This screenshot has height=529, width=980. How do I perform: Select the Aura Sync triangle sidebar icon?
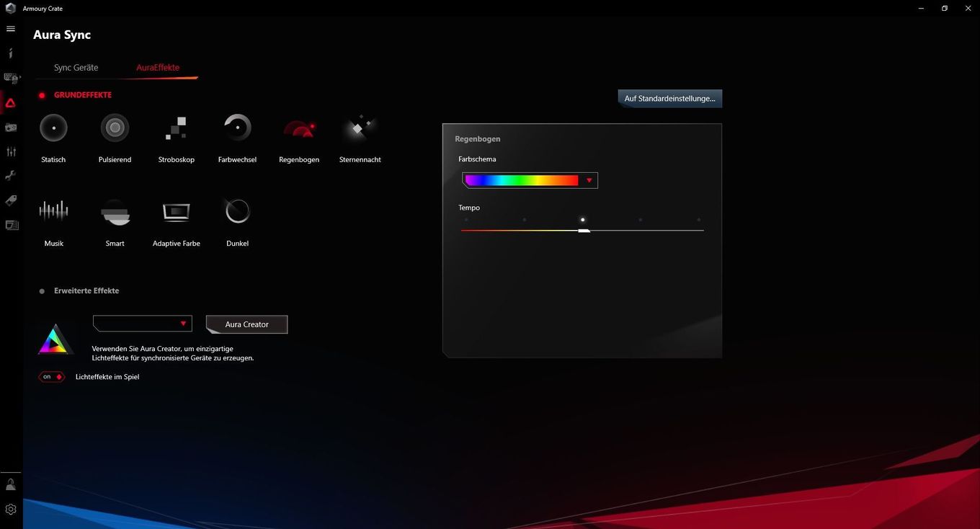click(11, 103)
